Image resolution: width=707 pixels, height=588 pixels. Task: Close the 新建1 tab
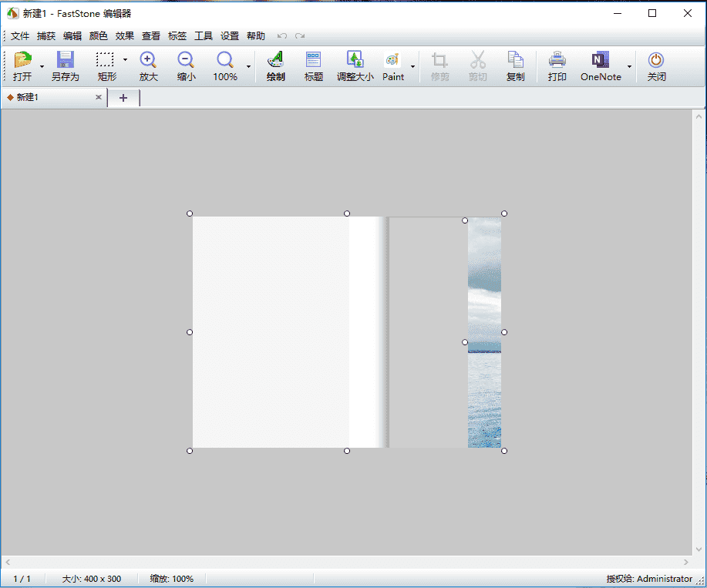98,97
